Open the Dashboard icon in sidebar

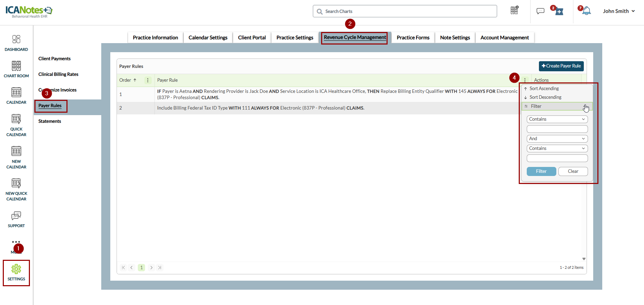point(16,39)
